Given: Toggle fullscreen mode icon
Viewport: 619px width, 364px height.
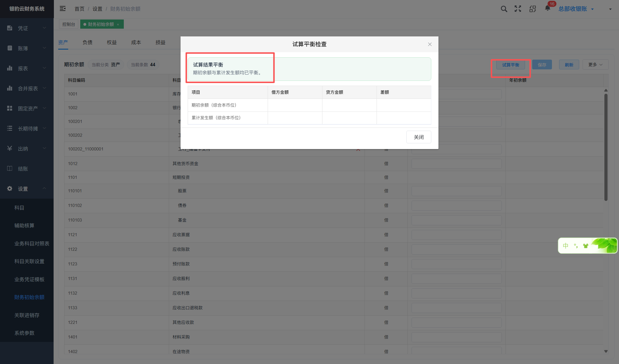Looking at the screenshot, I should coord(518,9).
